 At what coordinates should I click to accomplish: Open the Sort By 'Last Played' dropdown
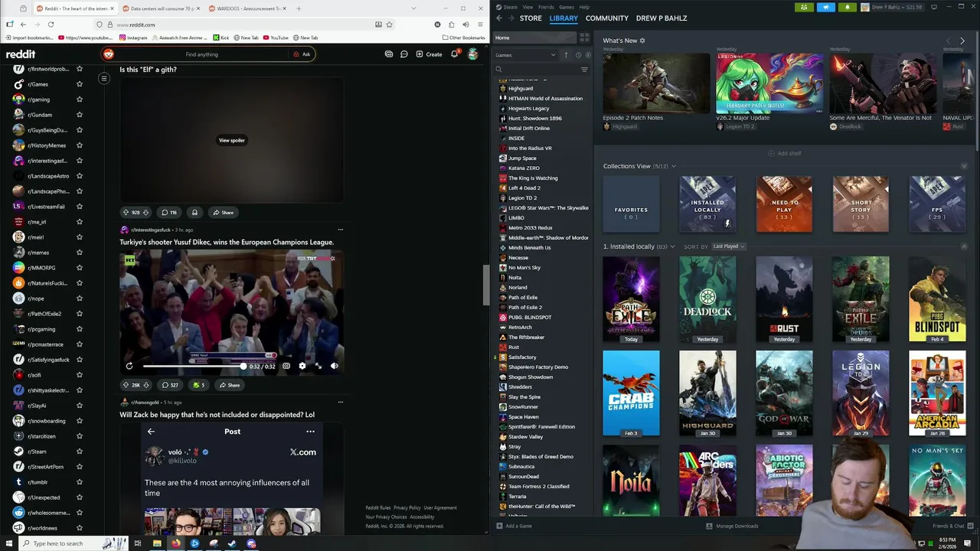click(x=728, y=246)
